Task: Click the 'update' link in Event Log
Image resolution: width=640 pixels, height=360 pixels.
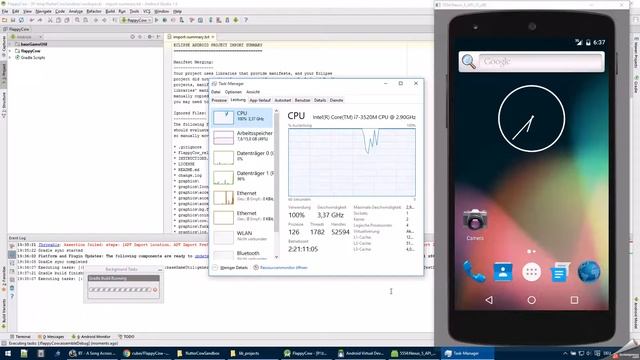Action: coord(201,256)
